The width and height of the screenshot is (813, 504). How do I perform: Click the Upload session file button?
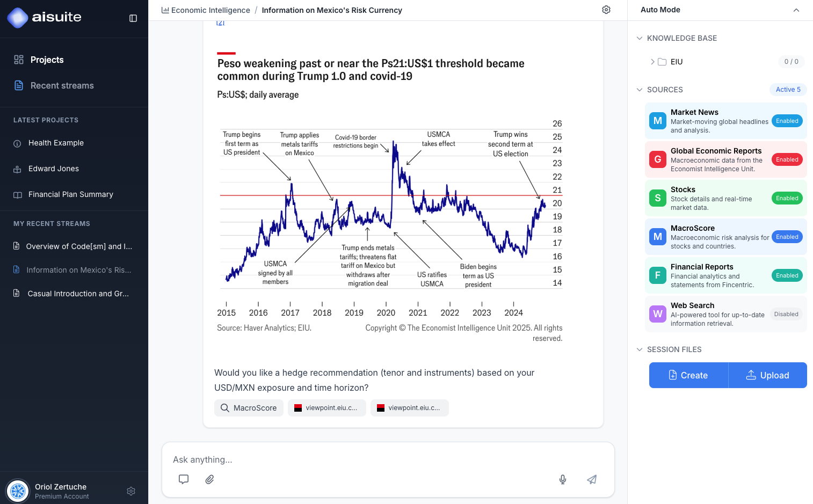(x=767, y=375)
